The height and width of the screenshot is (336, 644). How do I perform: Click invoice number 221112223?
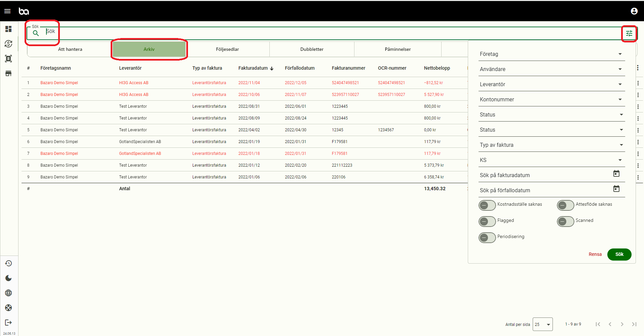click(342, 165)
